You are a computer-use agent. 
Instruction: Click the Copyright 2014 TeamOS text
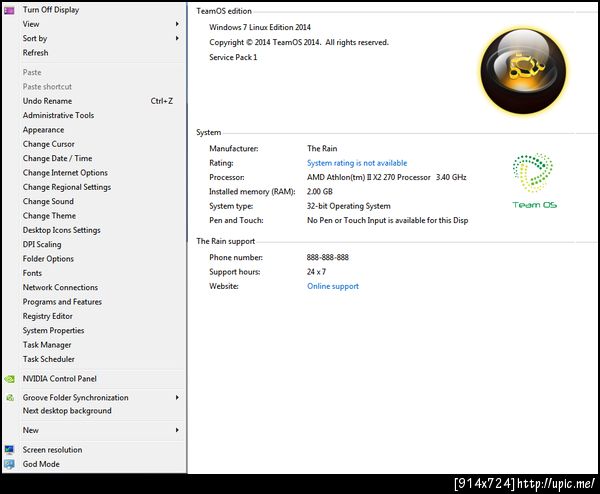click(x=299, y=42)
